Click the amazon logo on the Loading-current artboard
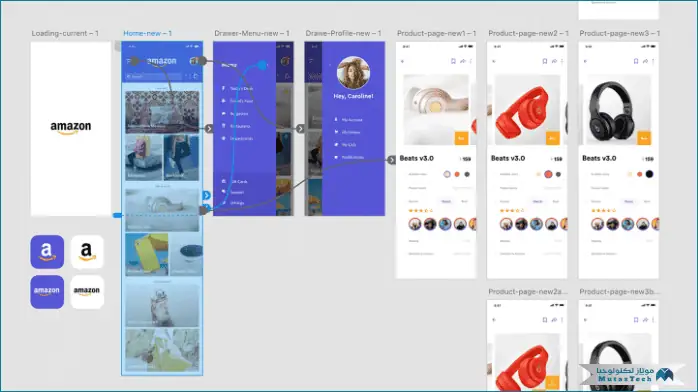 [x=71, y=128]
